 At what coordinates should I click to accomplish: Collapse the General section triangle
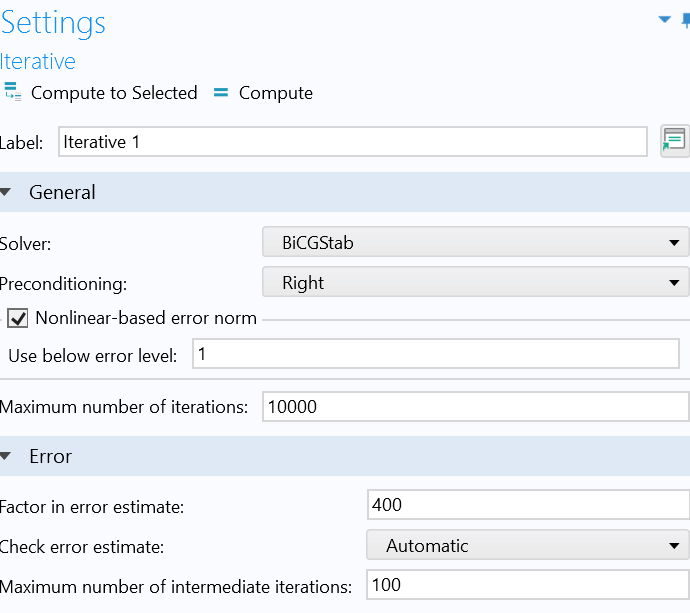(7, 193)
